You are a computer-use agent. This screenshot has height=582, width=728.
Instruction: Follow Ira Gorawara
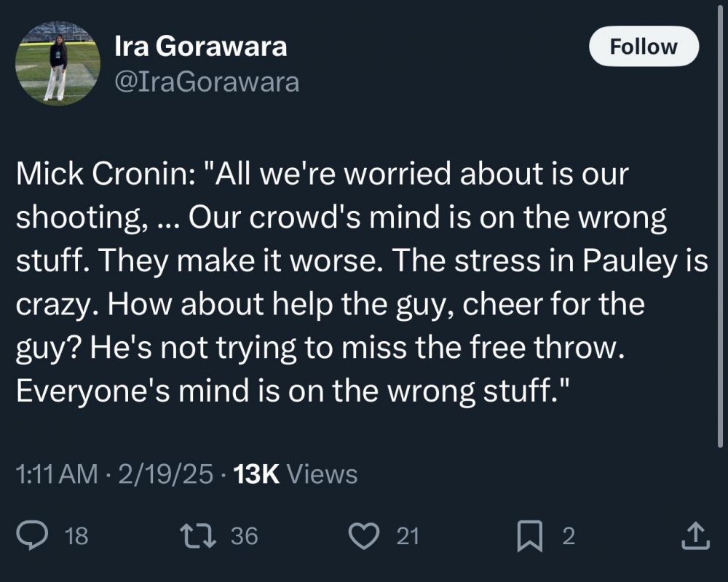tap(643, 47)
